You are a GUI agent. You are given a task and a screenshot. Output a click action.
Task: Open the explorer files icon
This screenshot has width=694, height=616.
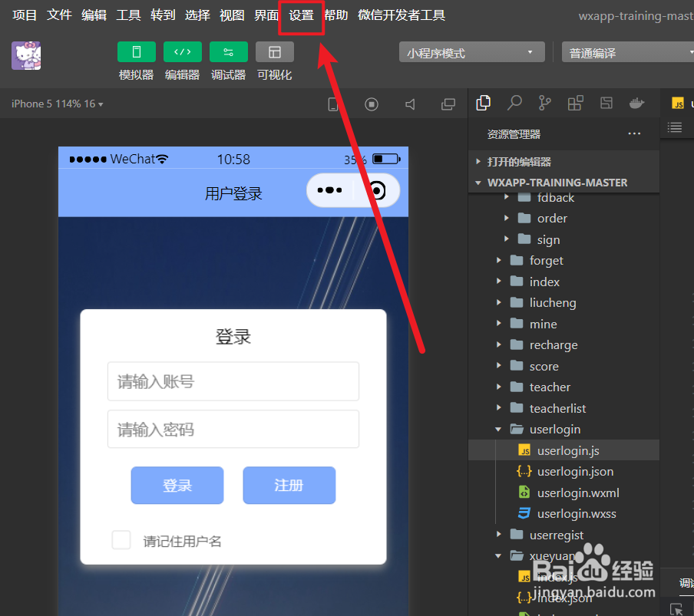click(x=484, y=103)
